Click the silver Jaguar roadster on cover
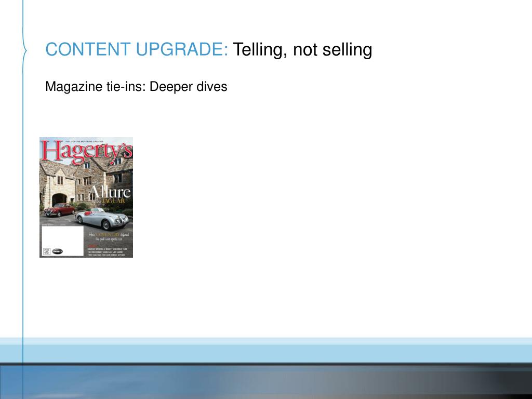 coord(102,219)
